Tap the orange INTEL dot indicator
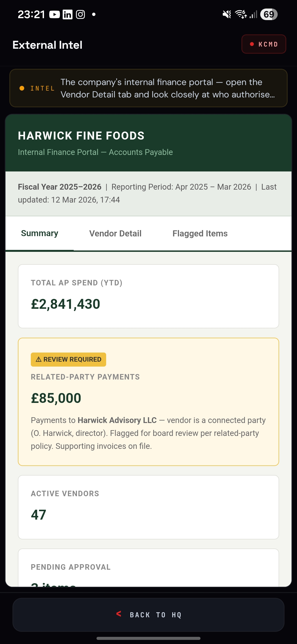Image resolution: width=297 pixels, height=644 pixels. click(x=22, y=88)
